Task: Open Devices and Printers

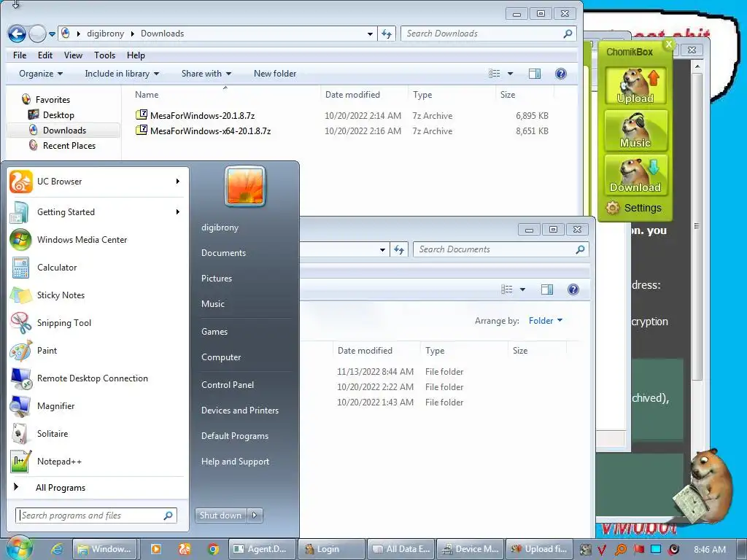Action: click(240, 410)
